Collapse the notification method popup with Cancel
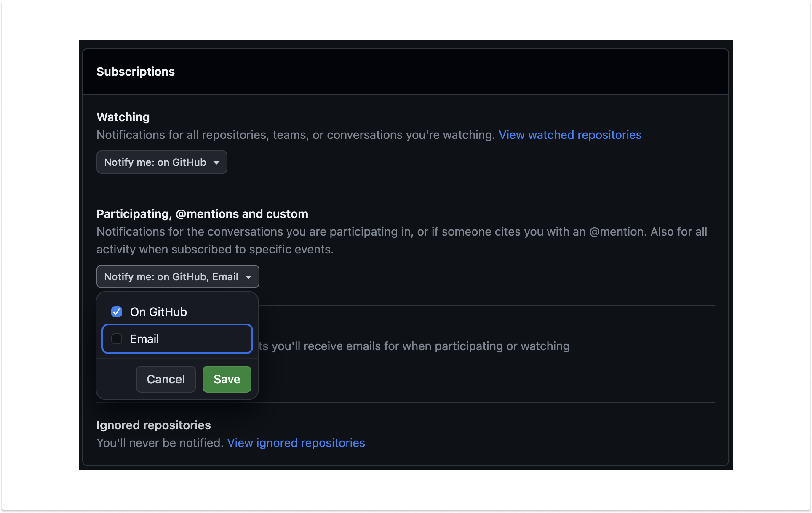 pos(166,379)
